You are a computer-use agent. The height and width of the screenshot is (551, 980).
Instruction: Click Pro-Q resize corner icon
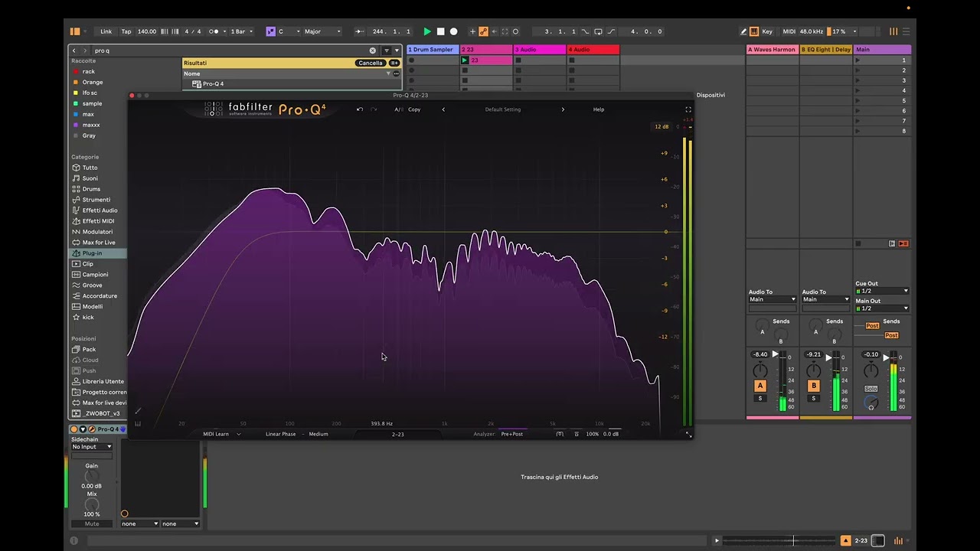pyautogui.click(x=688, y=435)
